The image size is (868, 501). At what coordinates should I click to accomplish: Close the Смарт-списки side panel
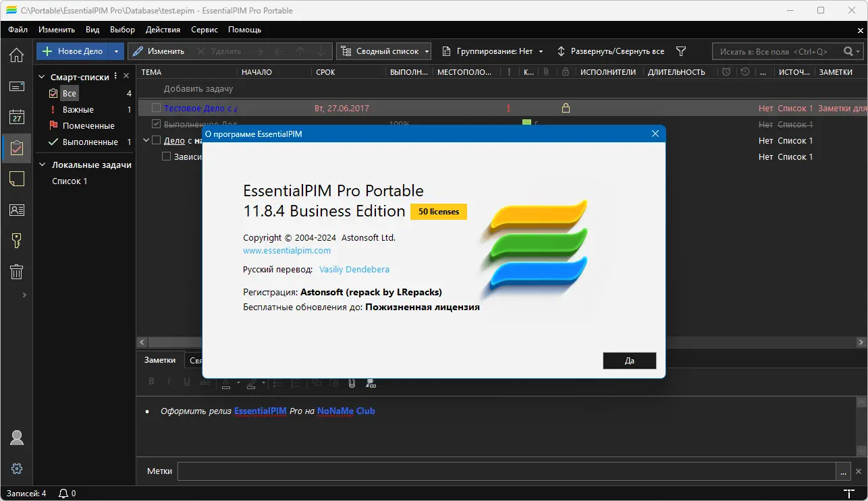click(126, 76)
